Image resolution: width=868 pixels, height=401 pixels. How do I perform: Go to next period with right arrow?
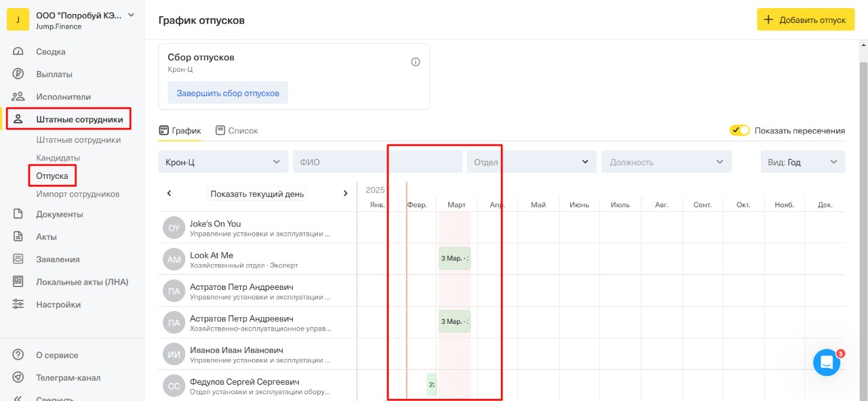click(x=345, y=194)
